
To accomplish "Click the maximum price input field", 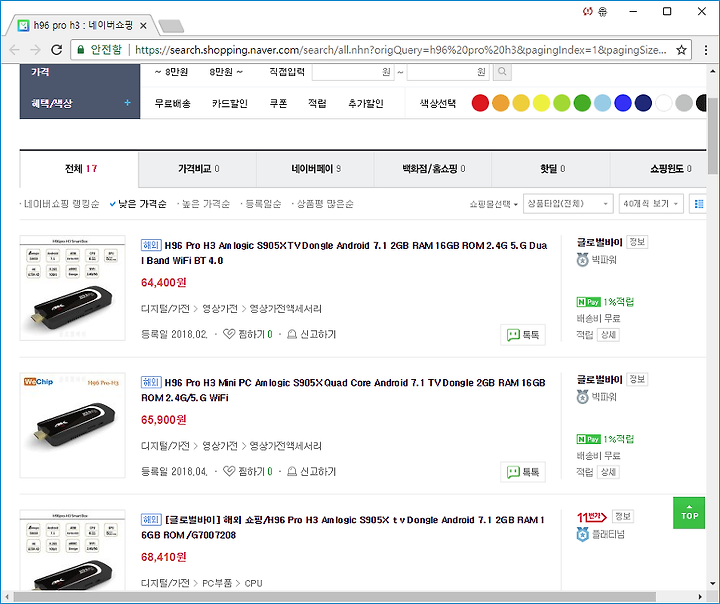I will tap(448, 72).
